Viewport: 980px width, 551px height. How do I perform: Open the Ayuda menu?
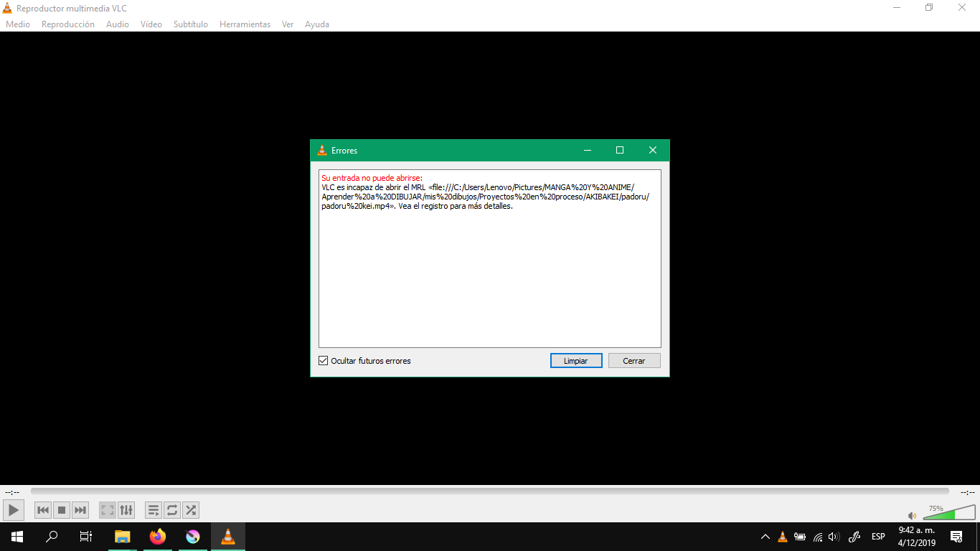coord(317,24)
